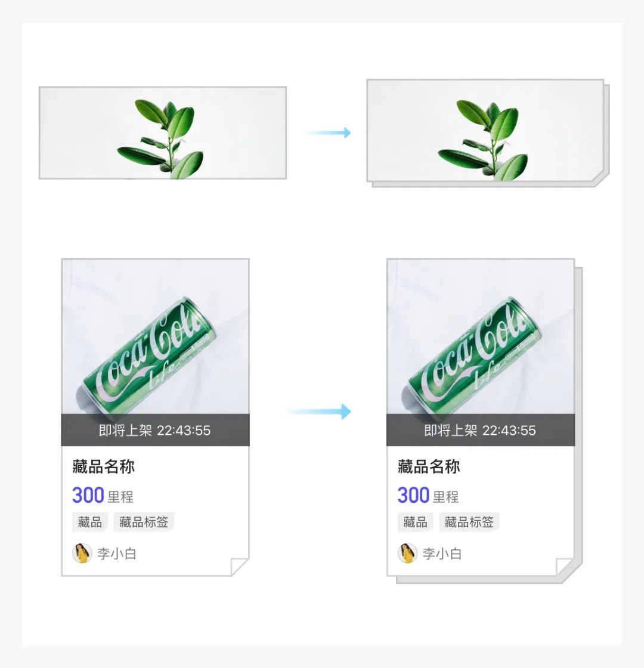Select left card title 藏品名称

coord(104,466)
